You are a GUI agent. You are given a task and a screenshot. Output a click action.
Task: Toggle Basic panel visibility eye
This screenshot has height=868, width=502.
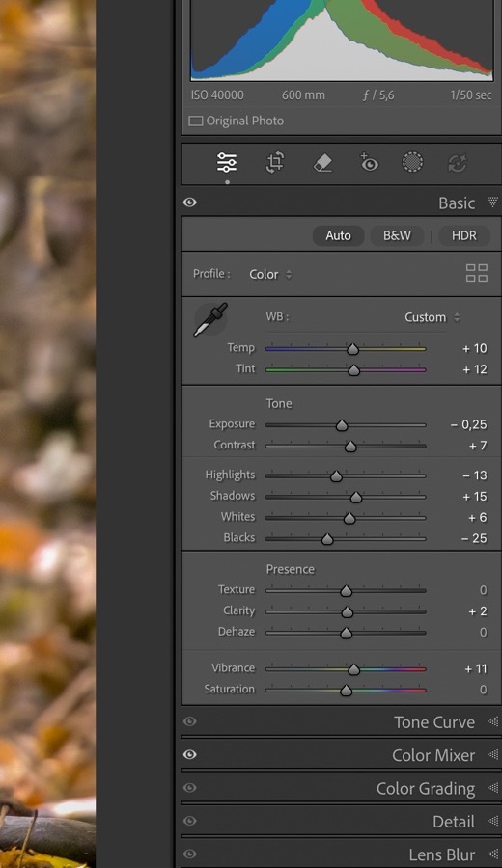tap(190, 203)
